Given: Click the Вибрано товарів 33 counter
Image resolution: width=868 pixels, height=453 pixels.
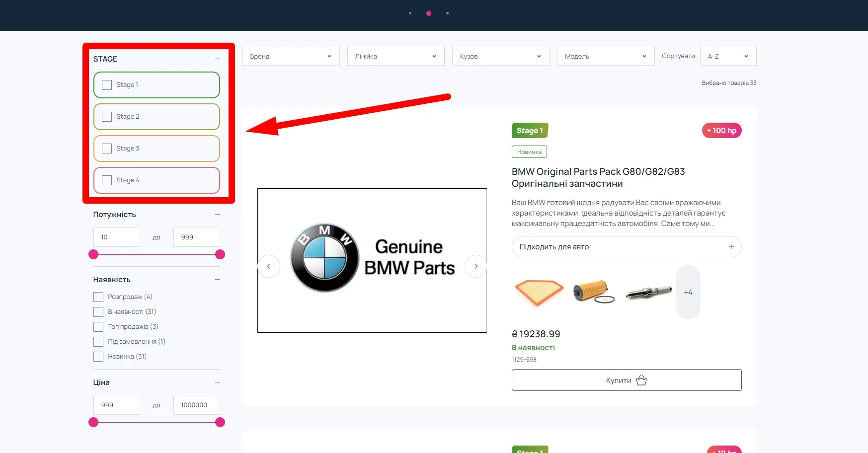Looking at the screenshot, I should pos(729,83).
